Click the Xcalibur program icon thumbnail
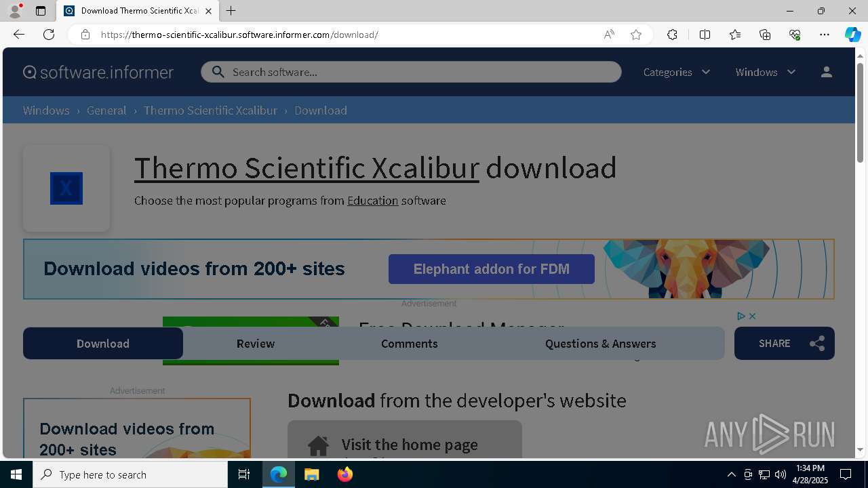The width and height of the screenshot is (868, 488). point(66,188)
